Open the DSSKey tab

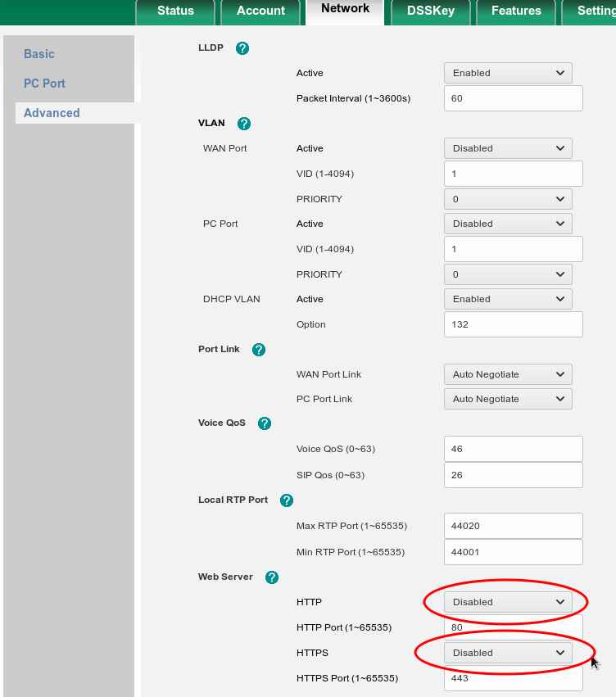[431, 11]
